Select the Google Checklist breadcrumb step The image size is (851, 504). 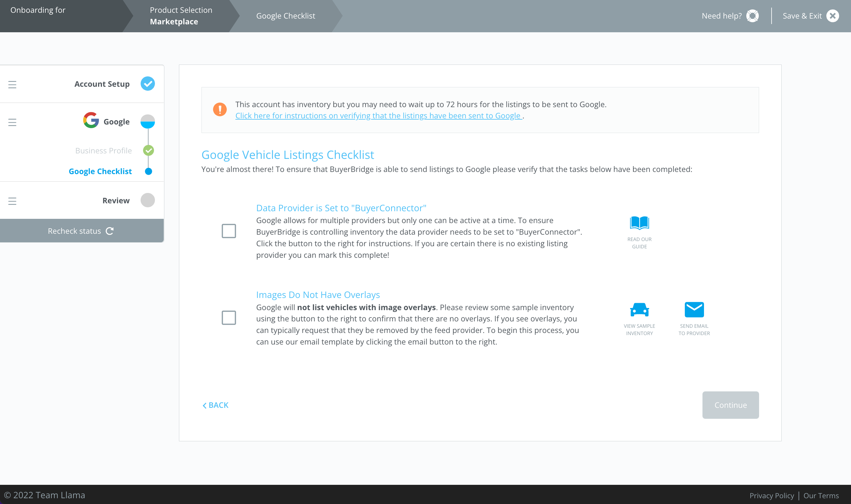pos(285,16)
